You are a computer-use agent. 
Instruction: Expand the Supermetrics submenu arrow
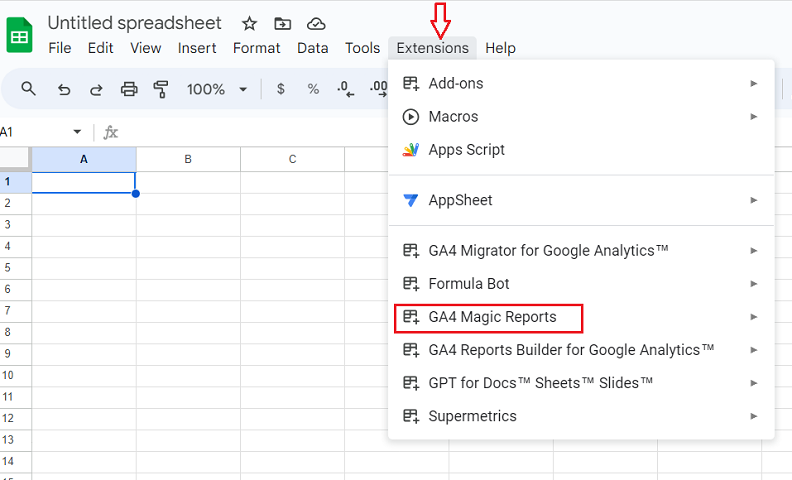pyautogui.click(x=754, y=416)
